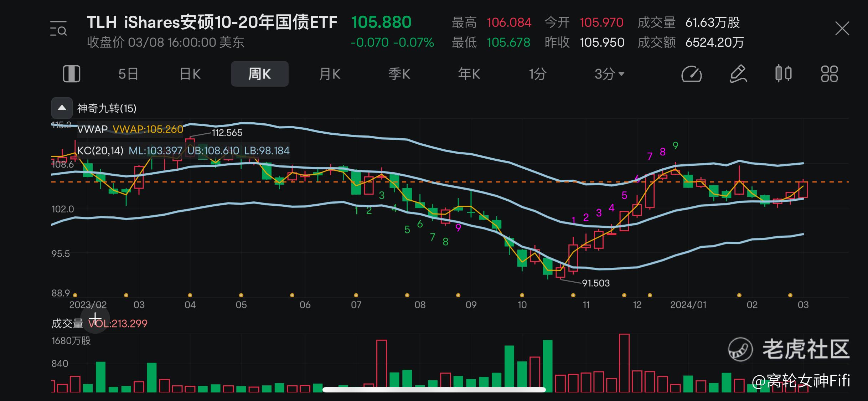868x401 pixels.
Task: Tap the yellow event dot above 04
Action: click(x=190, y=295)
